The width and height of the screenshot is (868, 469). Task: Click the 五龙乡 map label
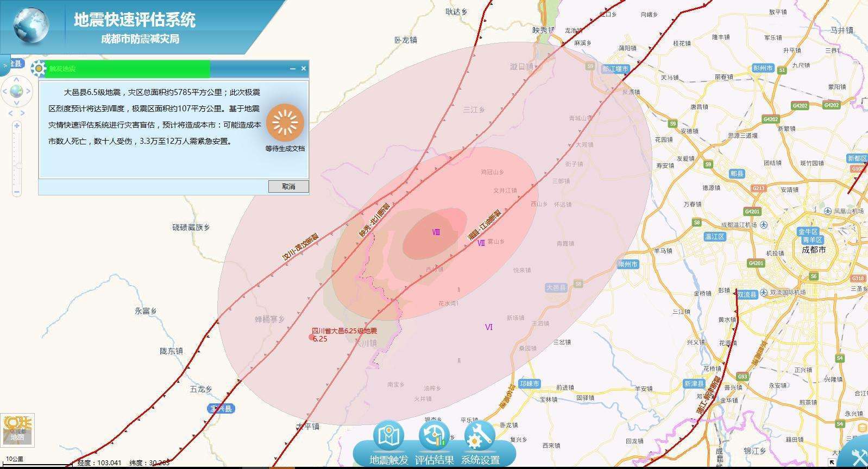(201, 389)
